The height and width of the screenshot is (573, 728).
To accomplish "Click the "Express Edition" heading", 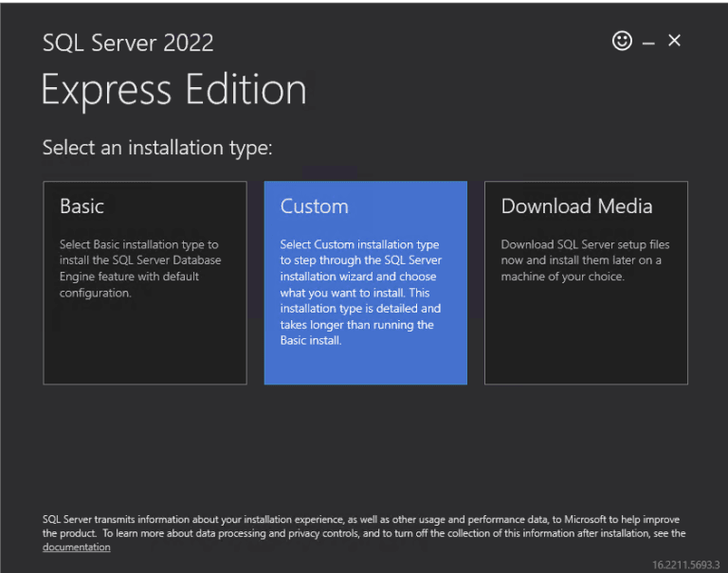I will (x=173, y=90).
